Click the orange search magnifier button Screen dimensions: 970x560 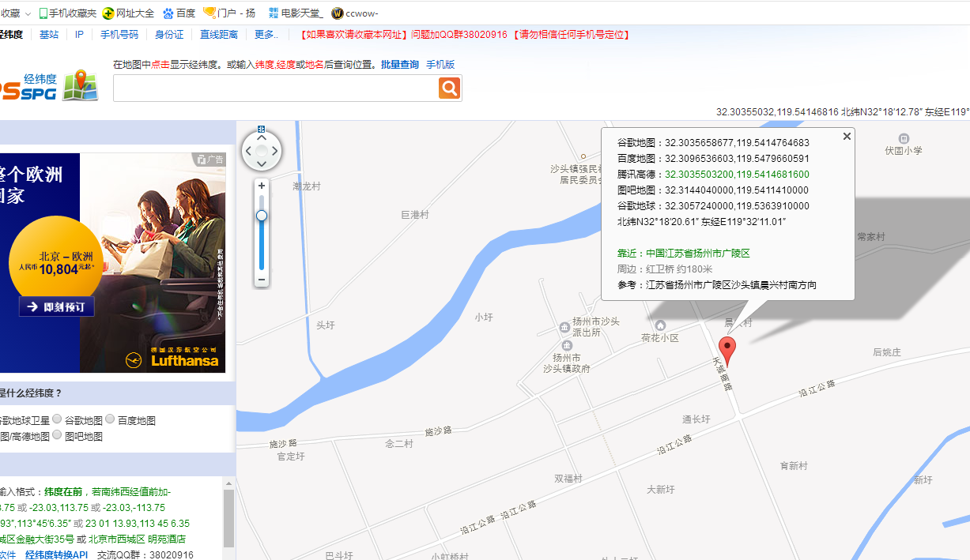tap(449, 88)
